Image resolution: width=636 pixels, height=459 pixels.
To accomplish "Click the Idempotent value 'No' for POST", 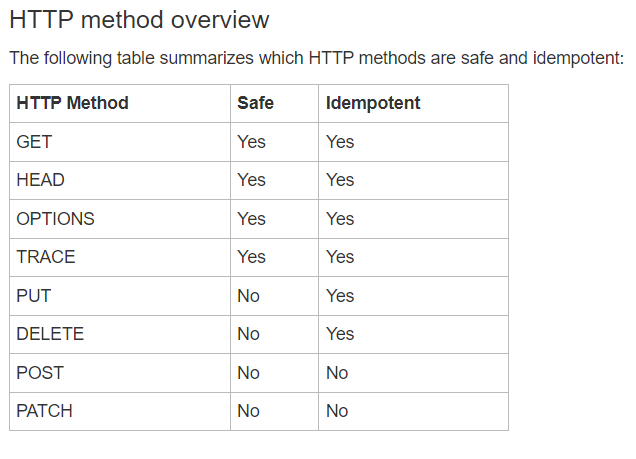I will click(x=337, y=373).
